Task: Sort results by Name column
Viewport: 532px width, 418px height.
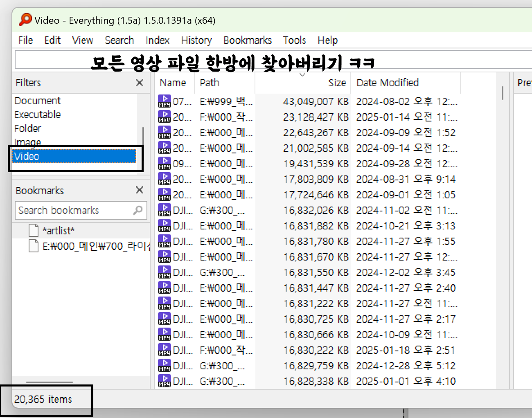Action: (x=173, y=83)
